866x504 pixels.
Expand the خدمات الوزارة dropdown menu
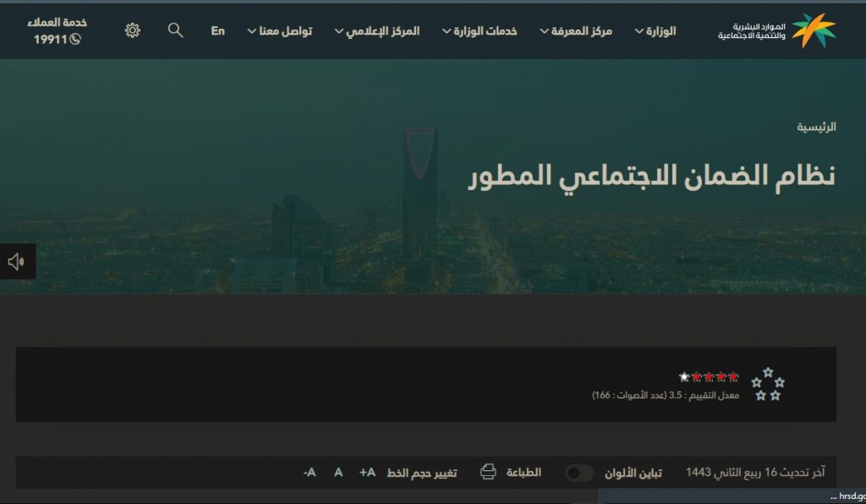click(480, 31)
